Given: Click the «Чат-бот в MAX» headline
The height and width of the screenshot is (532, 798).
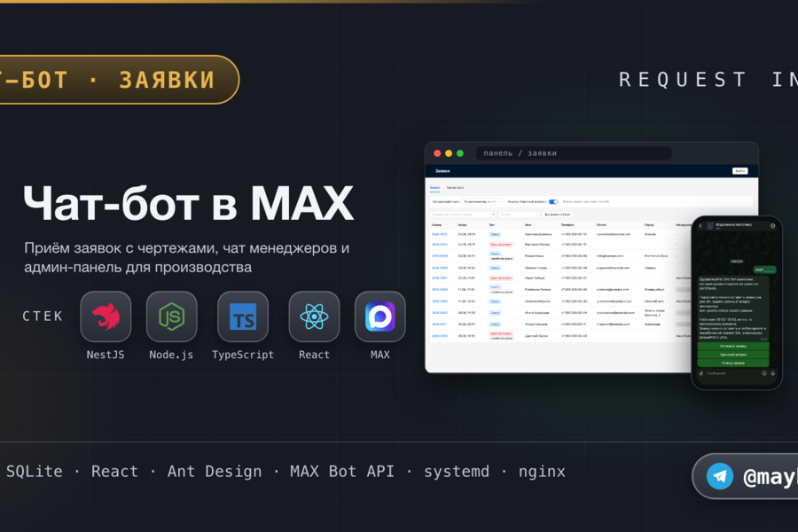Looking at the screenshot, I should (x=188, y=204).
